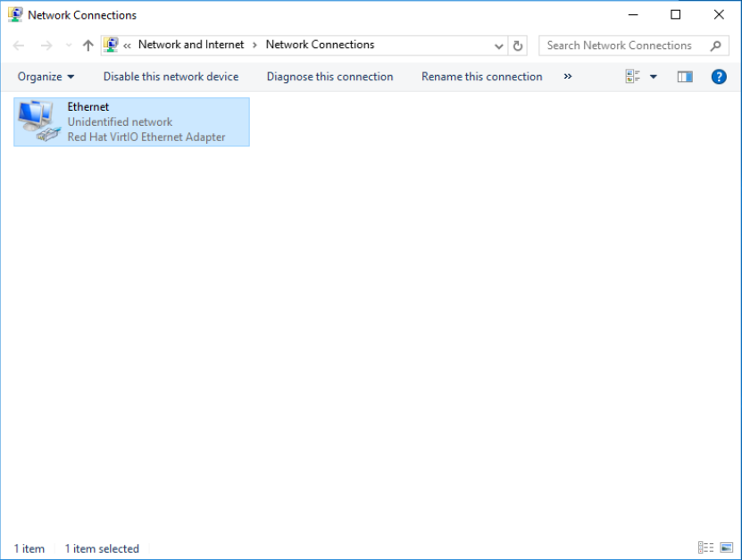Switch to details view in status bar
The height and width of the screenshot is (560, 742).
click(705, 548)
